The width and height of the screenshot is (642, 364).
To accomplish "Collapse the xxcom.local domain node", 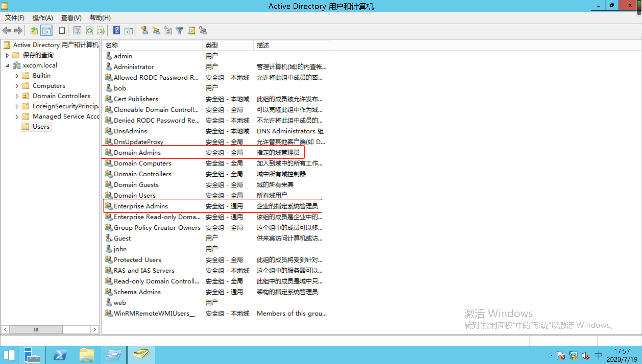I will 7,66.
